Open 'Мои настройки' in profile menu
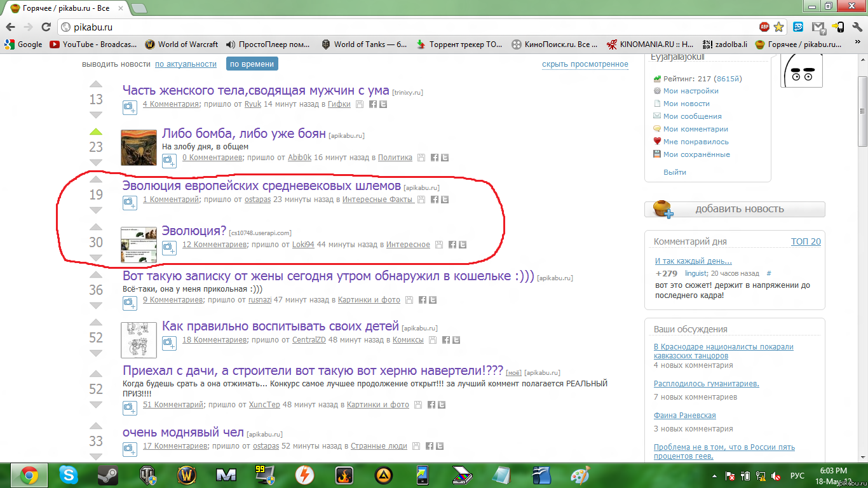Screen dimensions: 868x488 tap(690, 91)
